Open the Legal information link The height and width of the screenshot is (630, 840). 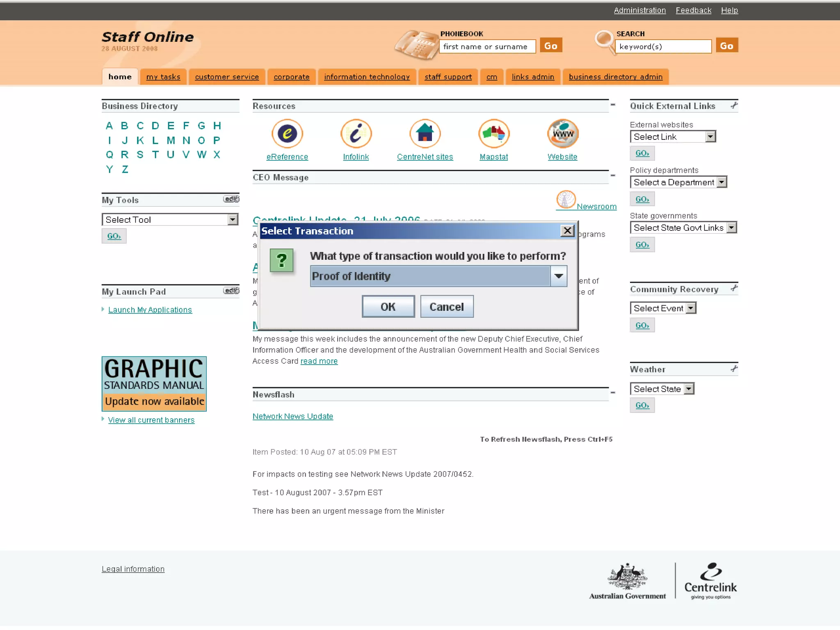[x=133, y=569]
